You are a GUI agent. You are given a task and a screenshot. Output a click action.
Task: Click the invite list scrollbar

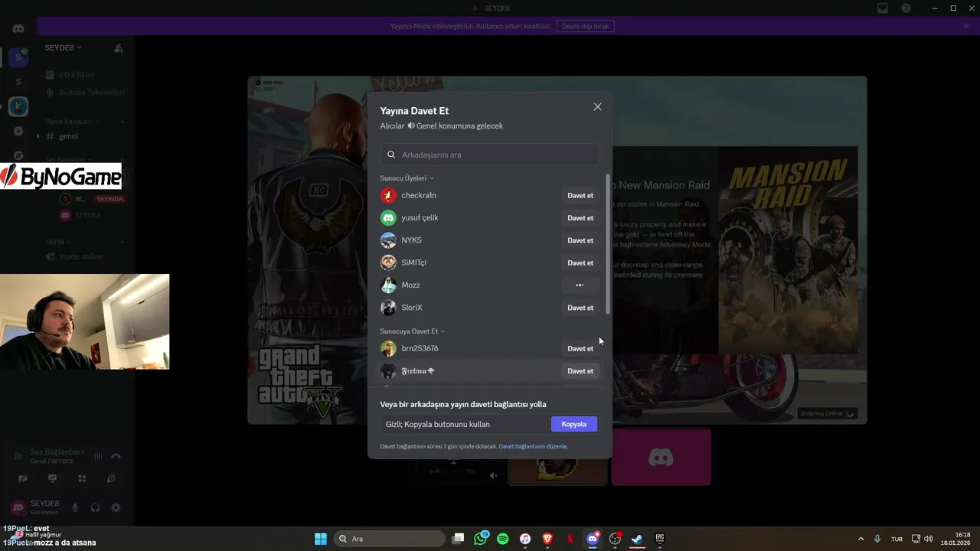tap(608, 243)
